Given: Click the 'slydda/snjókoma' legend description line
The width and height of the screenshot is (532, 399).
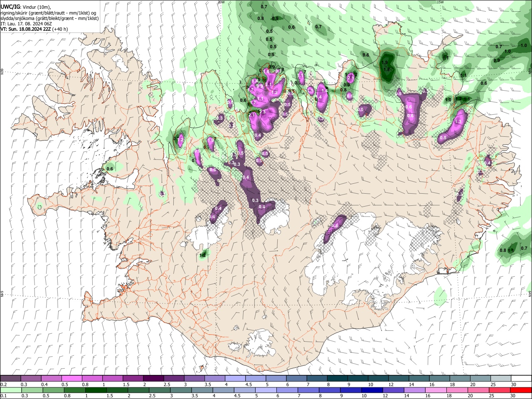Looking at the screenshot, I should (49, 18).
